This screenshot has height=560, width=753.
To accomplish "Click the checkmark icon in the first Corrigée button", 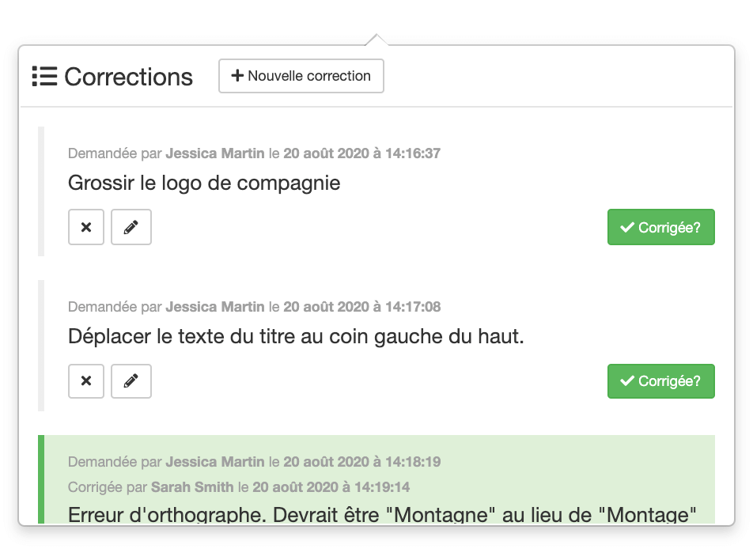I will click(x=626, y=227).
